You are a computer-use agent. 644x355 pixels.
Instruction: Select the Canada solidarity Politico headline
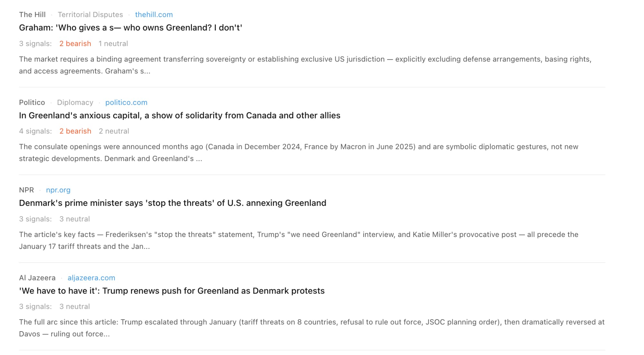pyautogui.click(x=179, y=115)
